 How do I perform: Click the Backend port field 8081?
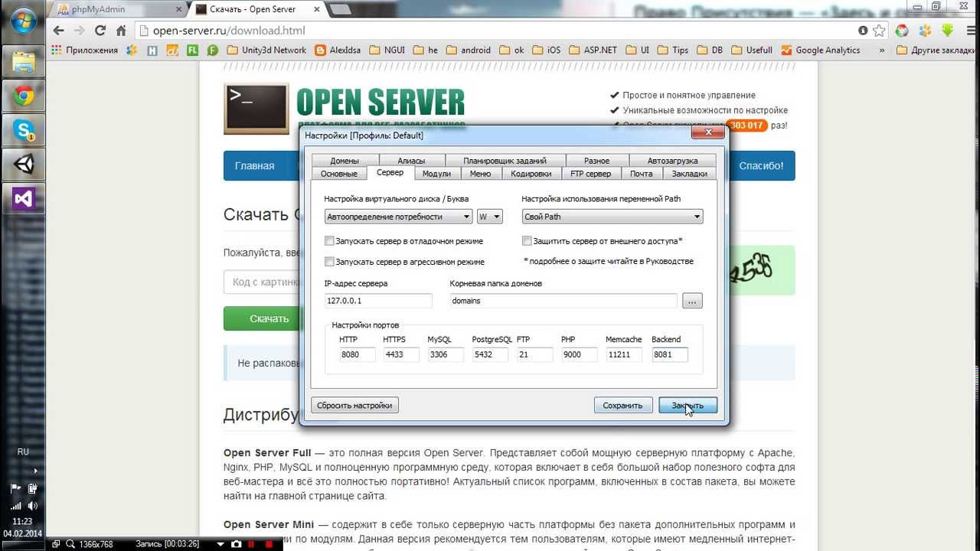pos(670,354)
